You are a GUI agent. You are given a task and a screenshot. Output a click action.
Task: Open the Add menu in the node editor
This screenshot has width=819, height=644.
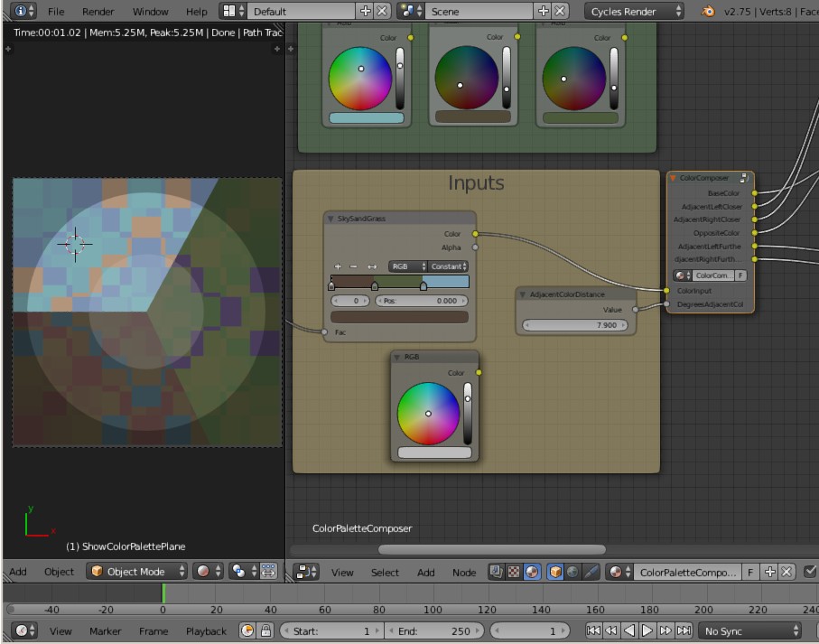point(424,571)
